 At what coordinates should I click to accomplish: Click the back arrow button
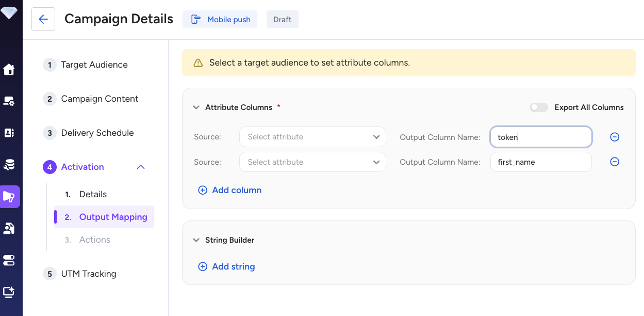43,20
